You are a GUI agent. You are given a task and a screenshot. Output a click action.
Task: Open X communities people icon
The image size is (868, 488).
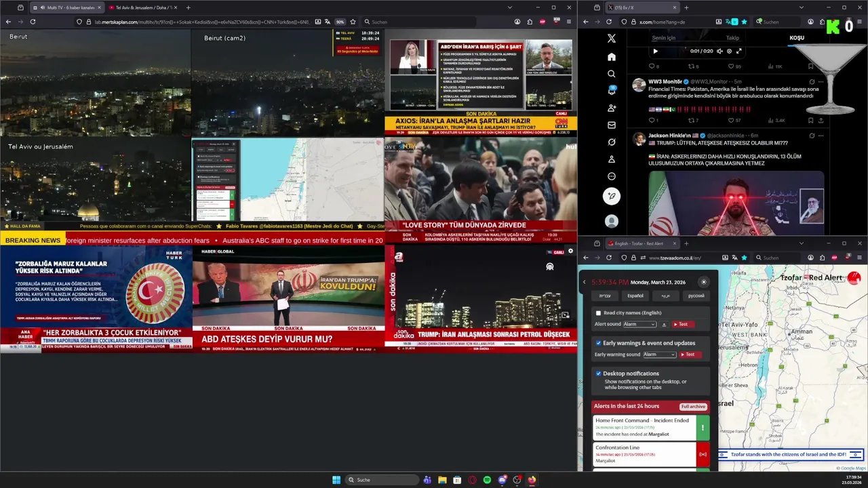(x=612, y=108)
